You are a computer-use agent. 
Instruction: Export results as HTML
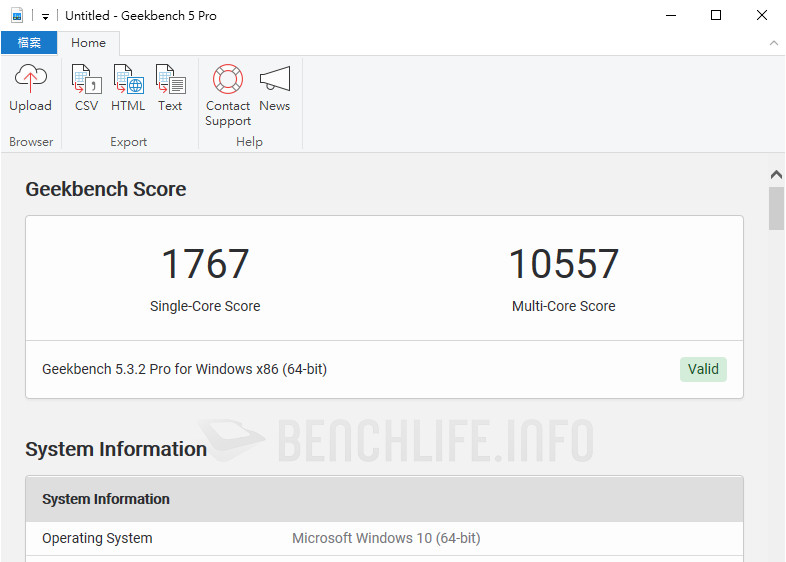[128, 88]
